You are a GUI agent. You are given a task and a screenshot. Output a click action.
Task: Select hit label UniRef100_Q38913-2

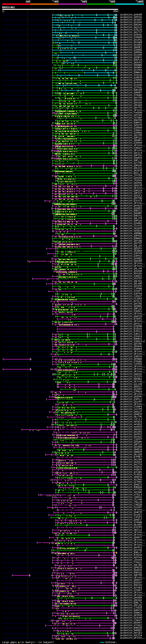[x=132, y=342]
